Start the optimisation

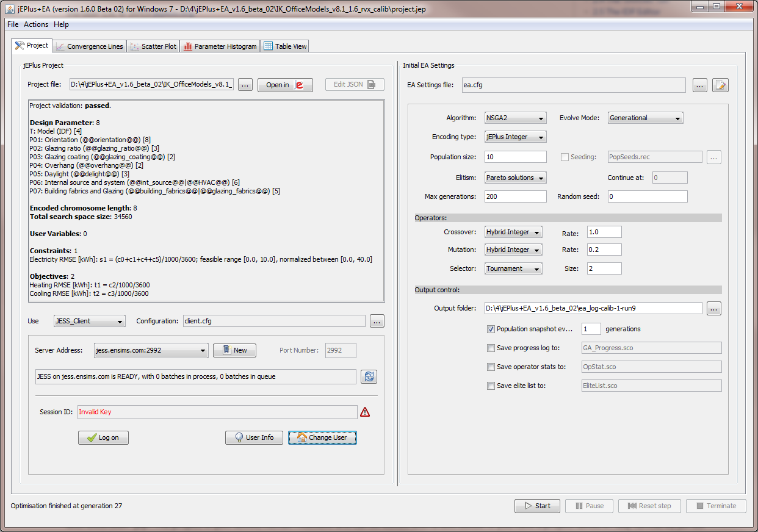(537, 506)
